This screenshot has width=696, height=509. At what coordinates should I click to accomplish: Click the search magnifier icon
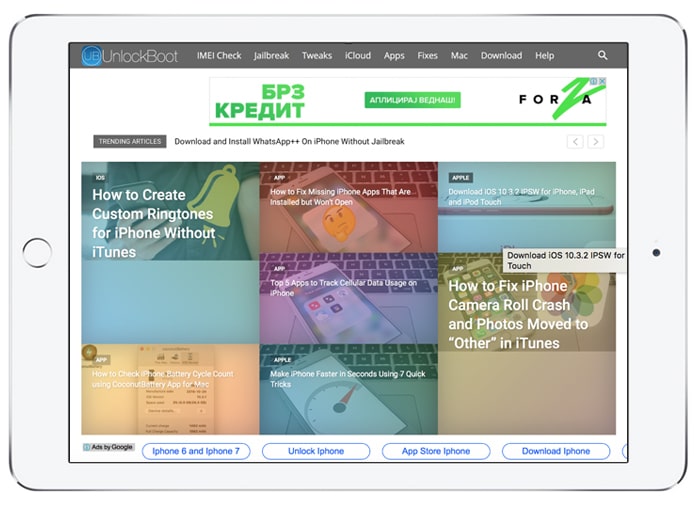click(602, 55)
